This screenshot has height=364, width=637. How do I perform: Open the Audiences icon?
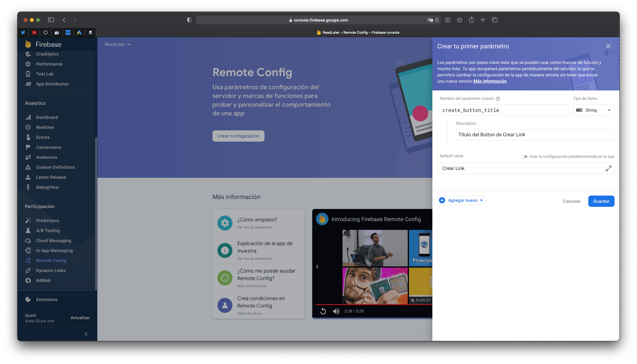pos(28,157)
